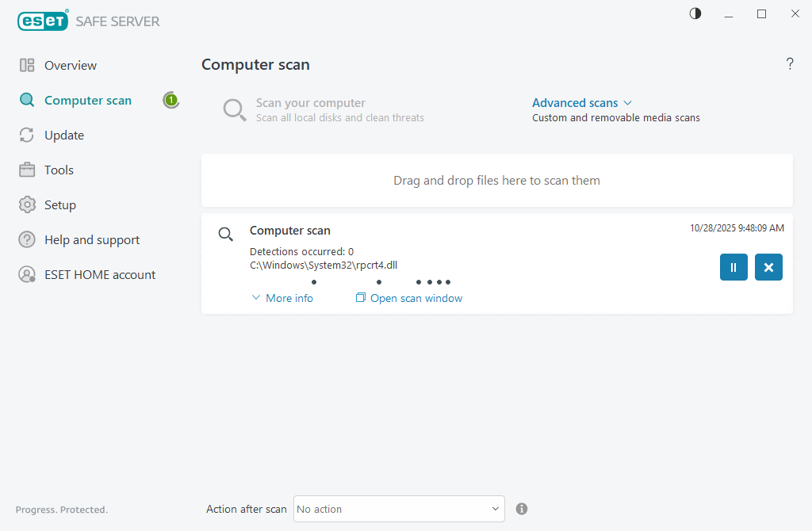The image size is (812, 531).
Task: Open the Overview section
Action: [x=70, y=66]
